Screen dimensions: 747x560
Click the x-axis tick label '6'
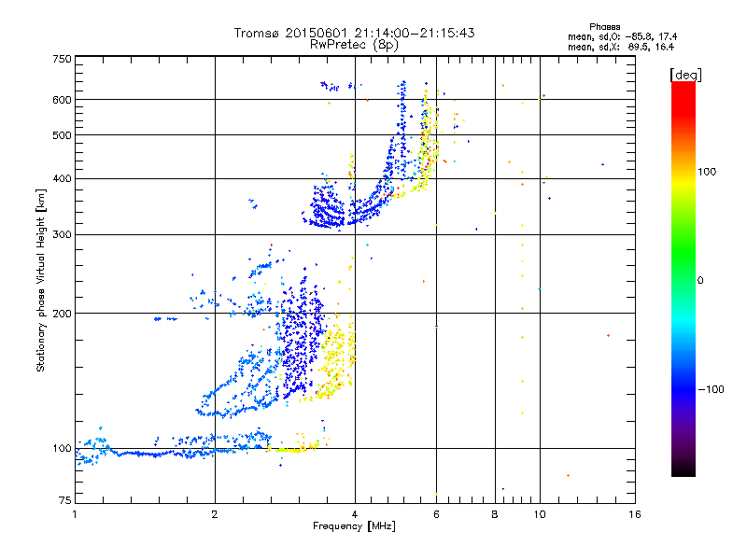[x=436, y=514]
